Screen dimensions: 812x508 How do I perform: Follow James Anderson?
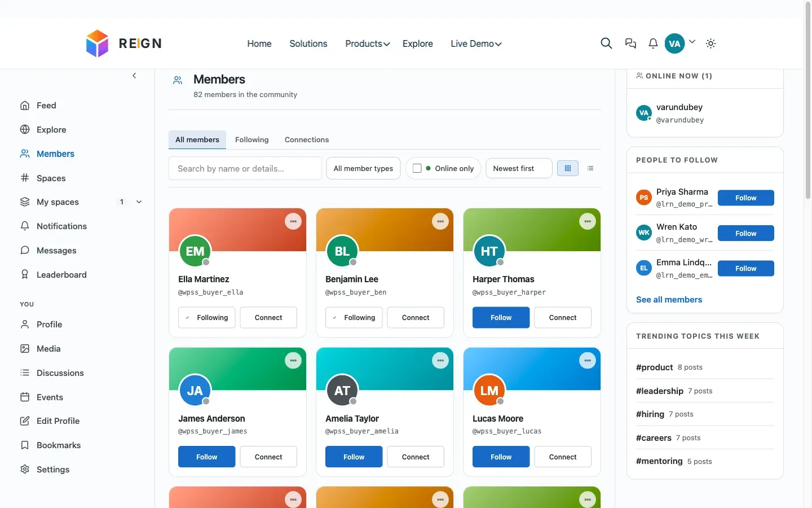tap(206, 457)
